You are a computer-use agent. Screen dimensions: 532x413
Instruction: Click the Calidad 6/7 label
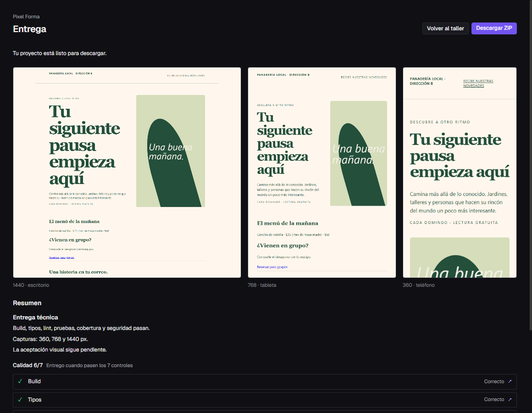[28, 365]
